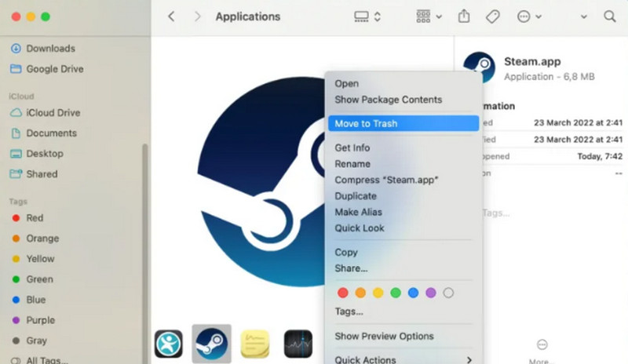Open the group-by grid dropdown

click(x=429, y=16)
